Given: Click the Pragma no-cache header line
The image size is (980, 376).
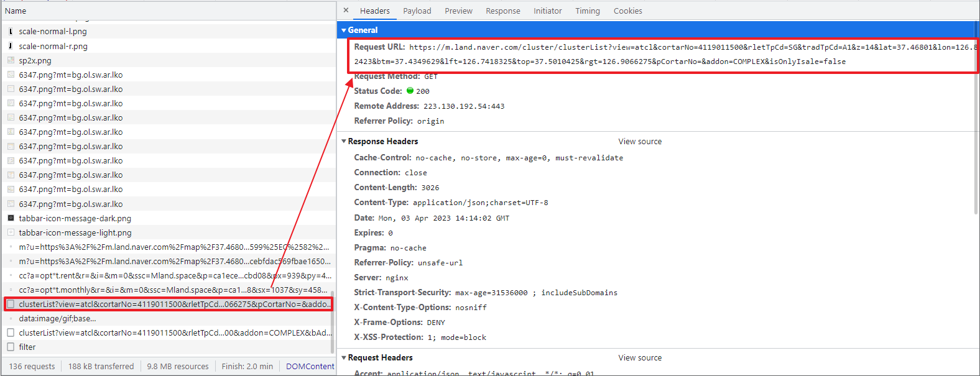Looking at the screenshot, I should pyautogui.click(x=390, y=248).
